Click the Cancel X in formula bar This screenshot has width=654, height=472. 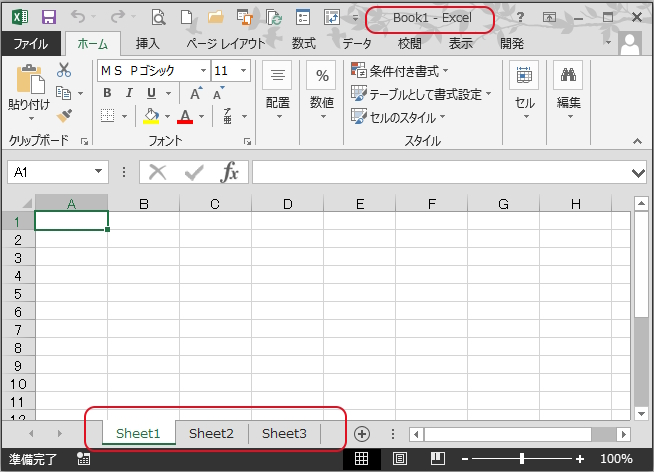(x=158, y=172)
